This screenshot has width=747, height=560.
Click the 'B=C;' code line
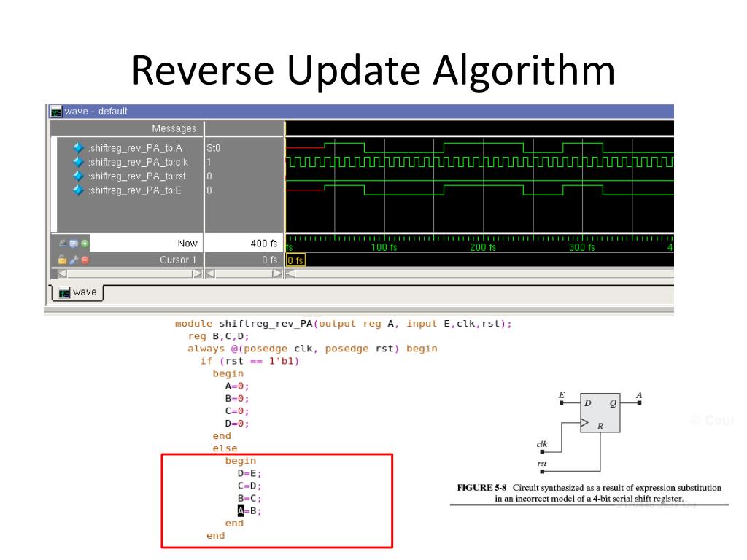pyautogui.click(x=249, y=498)
